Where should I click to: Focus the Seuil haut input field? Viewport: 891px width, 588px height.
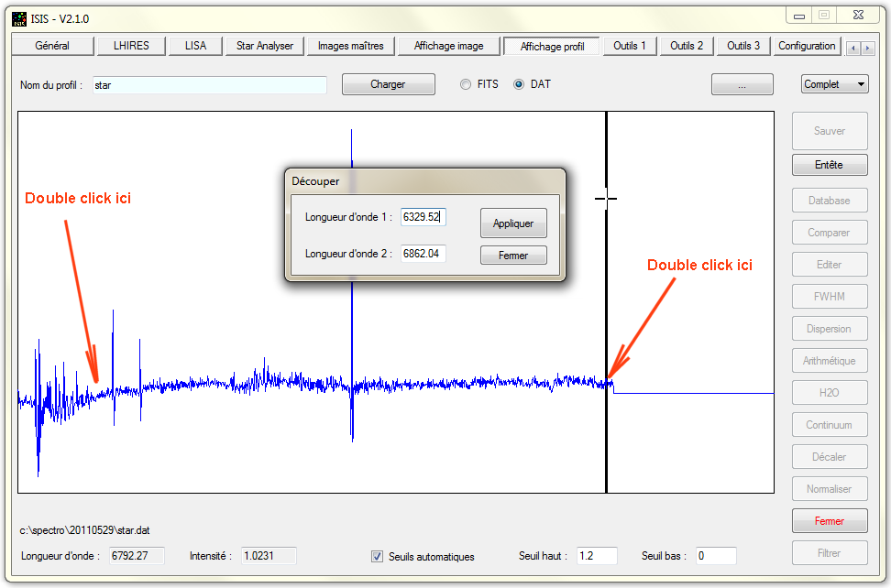tap(597, 556)
